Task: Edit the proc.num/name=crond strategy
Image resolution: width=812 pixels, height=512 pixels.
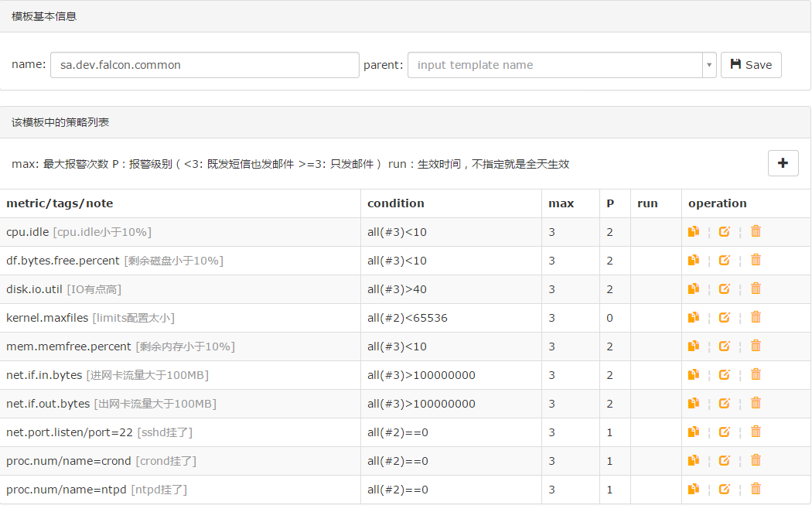Action: 725,460
